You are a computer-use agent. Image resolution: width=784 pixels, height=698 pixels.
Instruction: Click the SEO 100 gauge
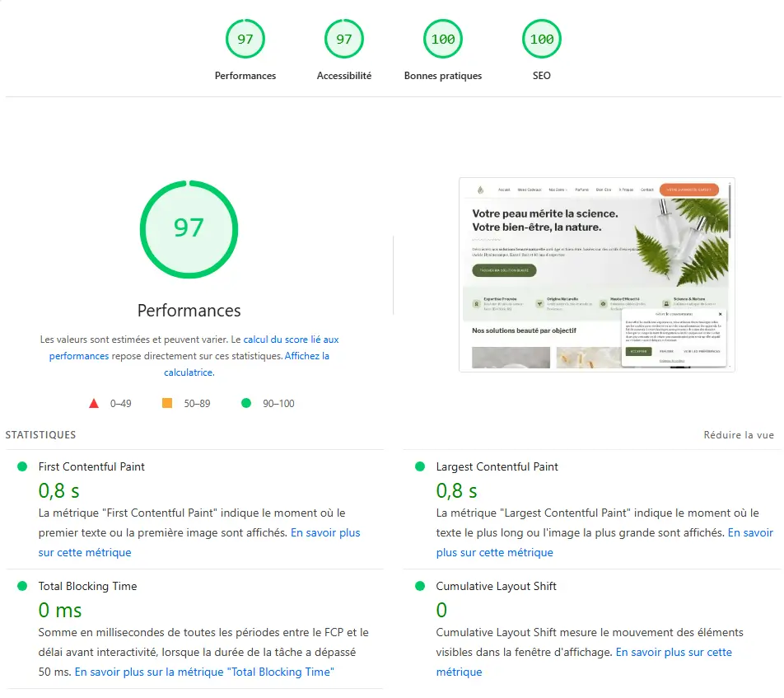point(541,38)
